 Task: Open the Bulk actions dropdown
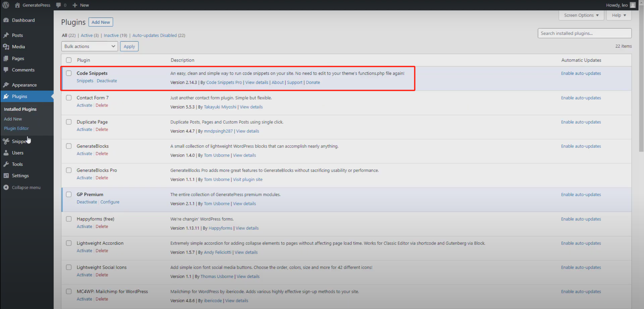89,46
